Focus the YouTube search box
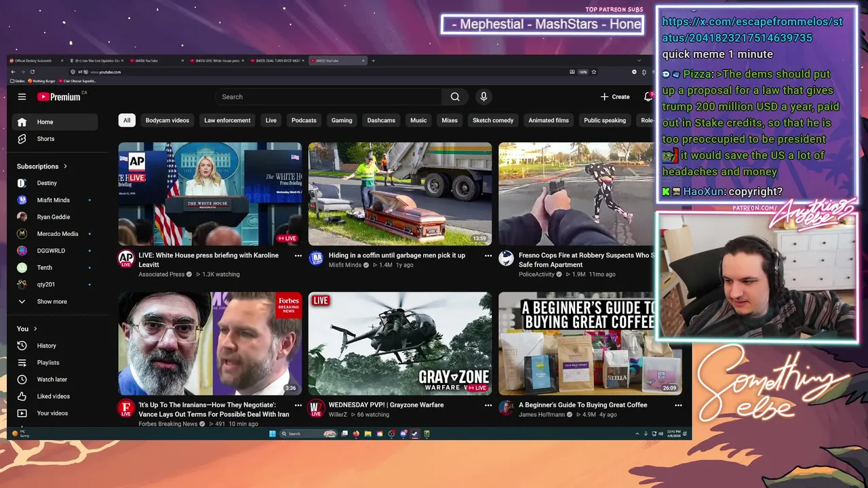Screen dimensions: 868x488 [x=329, y=97]
